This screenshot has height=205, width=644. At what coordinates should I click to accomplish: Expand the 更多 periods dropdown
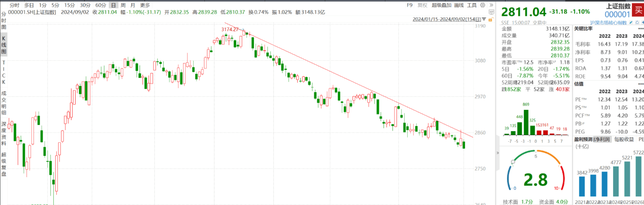coord(145,5)
